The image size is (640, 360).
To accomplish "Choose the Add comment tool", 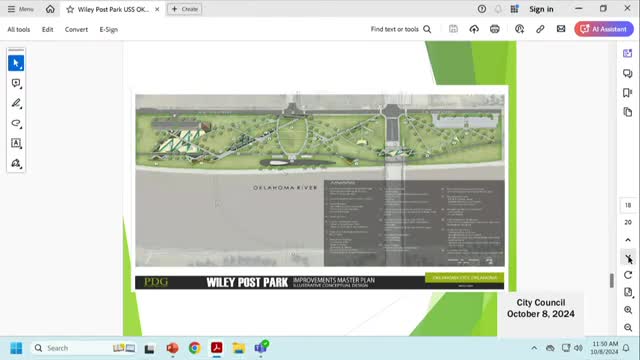I will tap(16, 83).
